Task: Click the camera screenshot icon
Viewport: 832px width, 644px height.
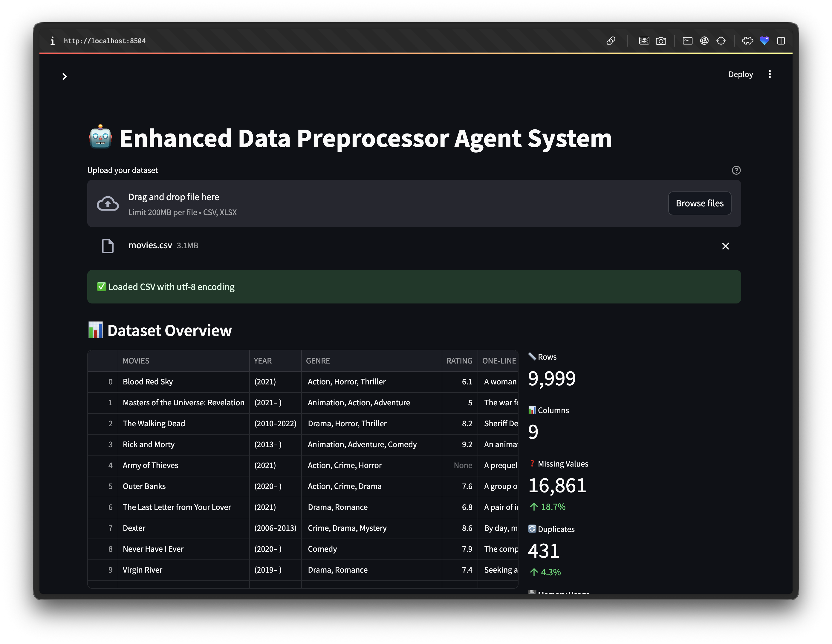Action: coord(661,41)
